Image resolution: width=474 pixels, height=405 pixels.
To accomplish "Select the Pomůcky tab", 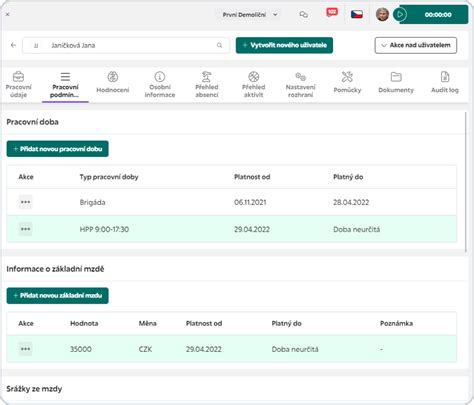I will pos(347,83).
